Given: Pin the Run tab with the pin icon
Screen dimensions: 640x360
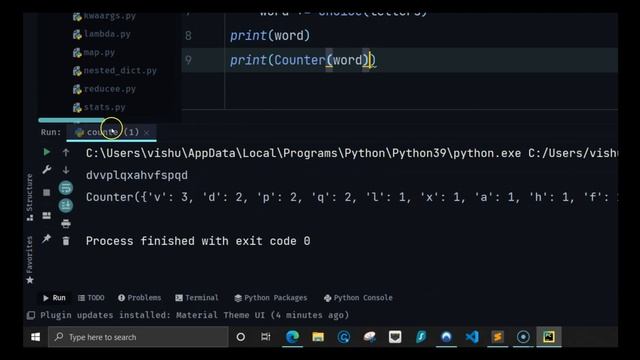Looking at the screenshot, I should pyautogui.click(x=47, y=239).
